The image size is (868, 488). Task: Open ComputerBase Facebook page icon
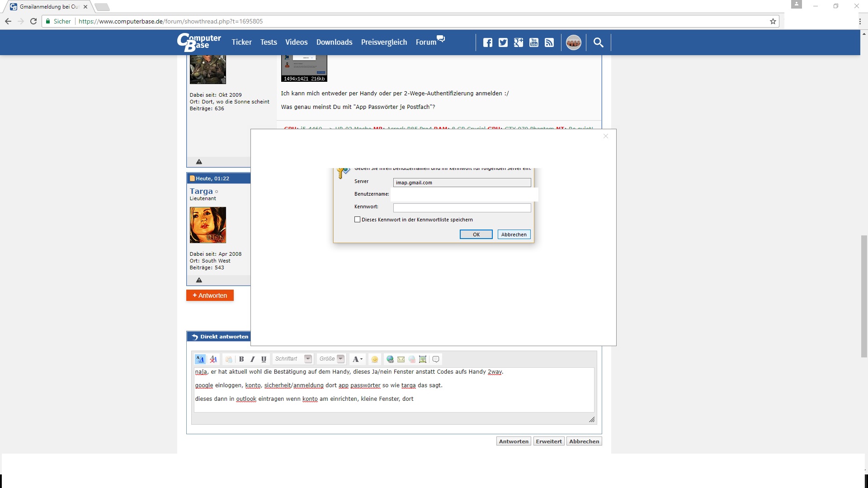pos(488,42)
